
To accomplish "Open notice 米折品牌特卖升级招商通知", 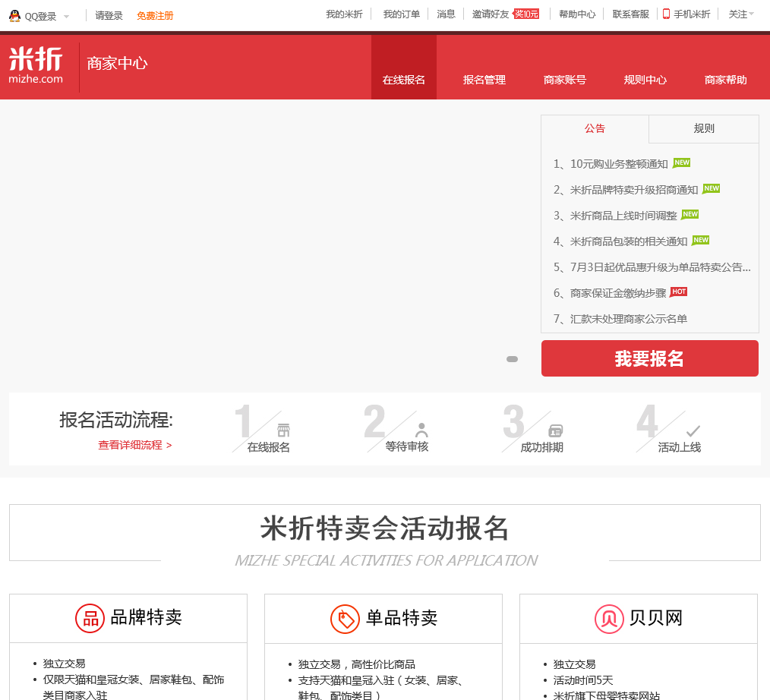I will 634,190.
